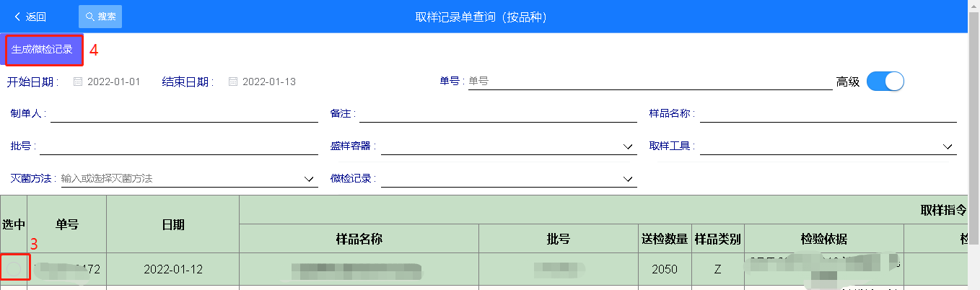Open the 灭菌方法 dropdown
Image resolution: width=980 pixels, height=290 pixels.
pyautogui.click(x=309, y=179)
